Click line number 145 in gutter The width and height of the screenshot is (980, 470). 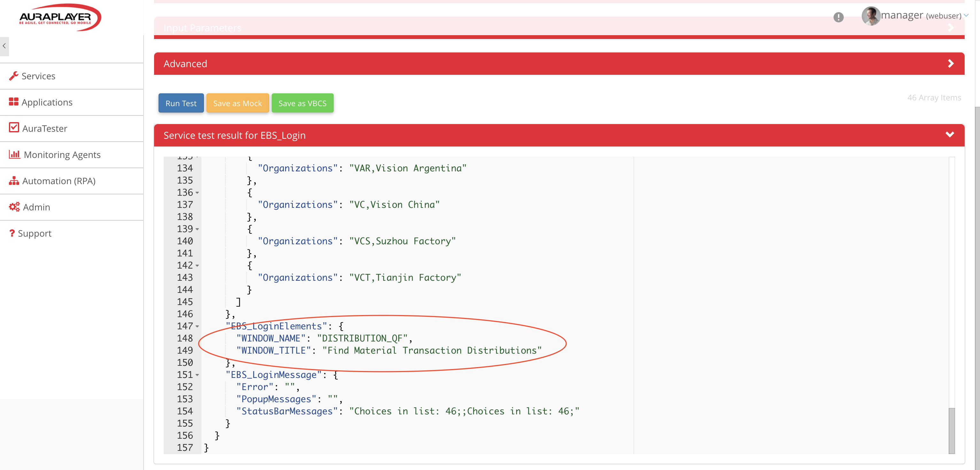coord(185,302)
